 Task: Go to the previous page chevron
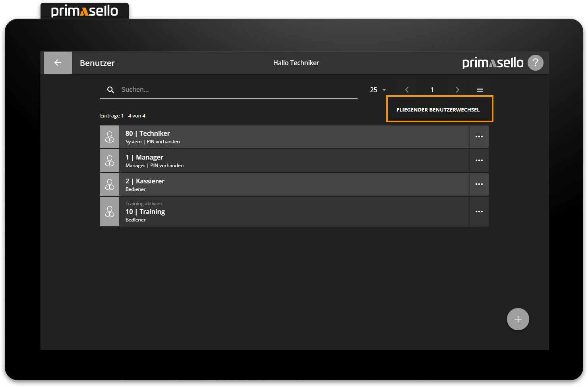pyautogui.click(x=407, y=90)
